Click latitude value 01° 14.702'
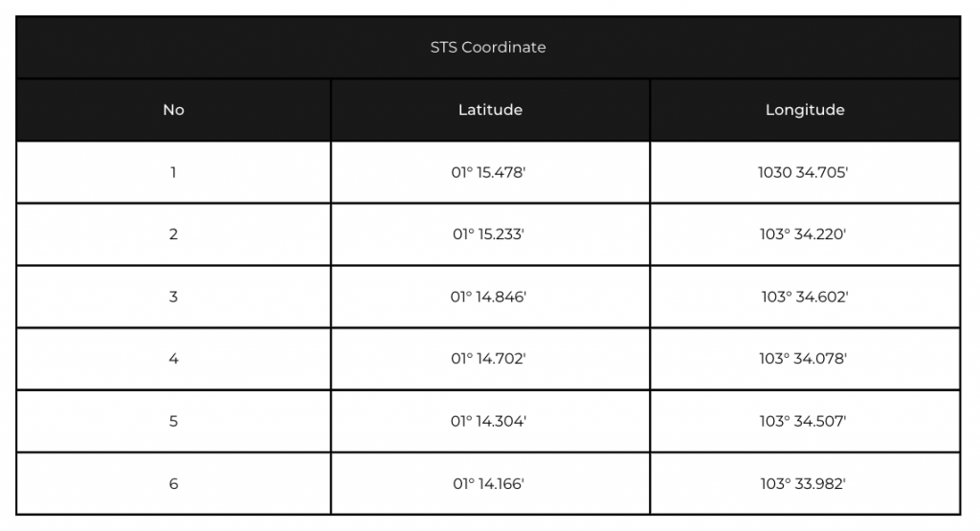The image size is (980, 531). click(489, 359)
